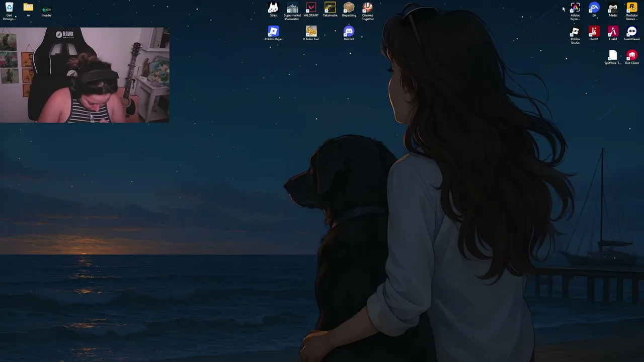The image size is (644, 362).
Task: Select the Roblox Studio shortcut
Action: pos(575,35)
